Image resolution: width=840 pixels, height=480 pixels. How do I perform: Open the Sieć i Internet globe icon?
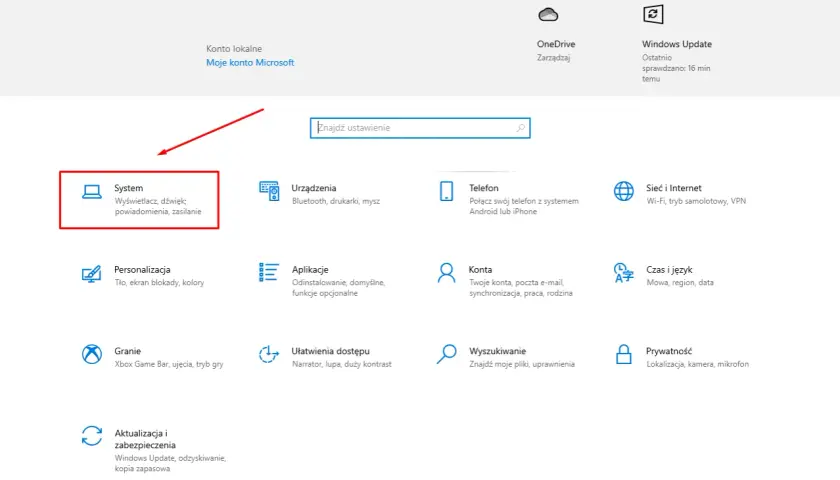coord(624,191)
